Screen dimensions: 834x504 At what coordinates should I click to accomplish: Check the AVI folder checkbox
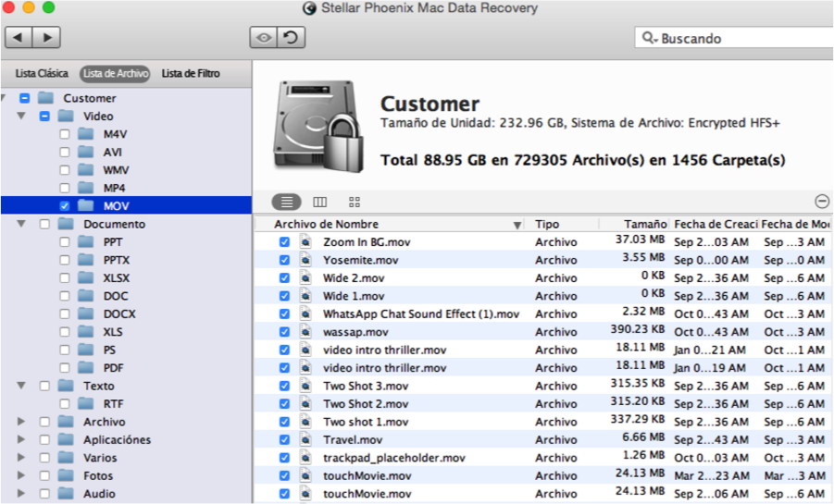pos(65,152)
